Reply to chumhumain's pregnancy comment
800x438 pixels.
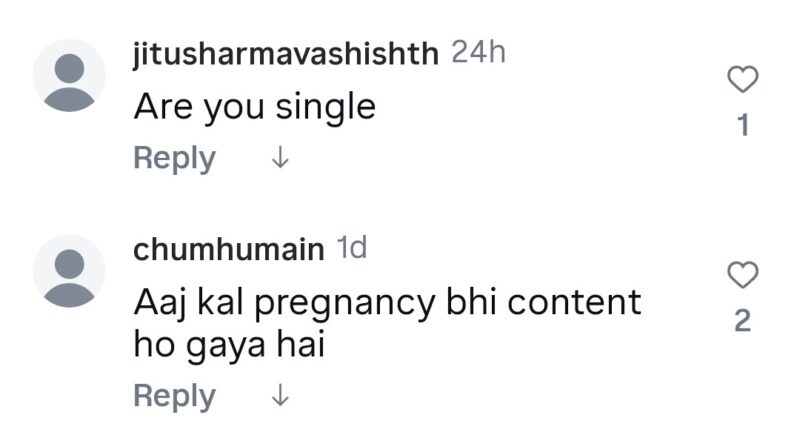pyautogui.click(x=174, y=396)
